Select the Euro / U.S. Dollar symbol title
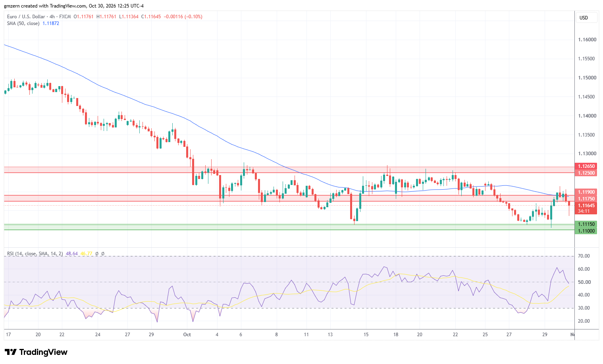 pos(26,17)
